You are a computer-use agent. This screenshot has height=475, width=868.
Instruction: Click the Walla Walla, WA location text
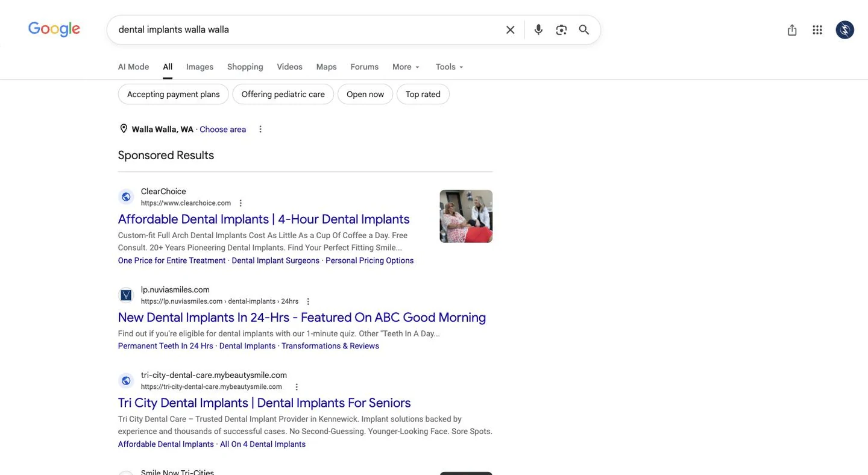(162, 130)
